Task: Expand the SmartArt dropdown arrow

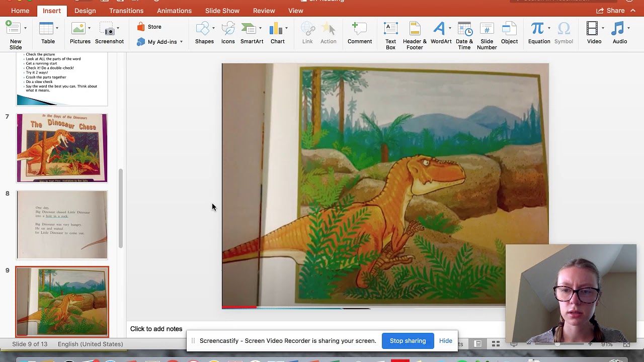Action: pyautogui.click(x=260, y=28)
